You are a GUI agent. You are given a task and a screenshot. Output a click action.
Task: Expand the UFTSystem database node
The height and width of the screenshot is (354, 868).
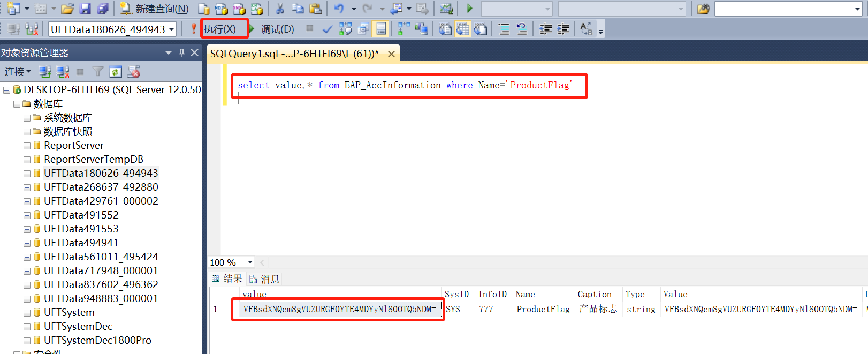[x=27, y=313]
